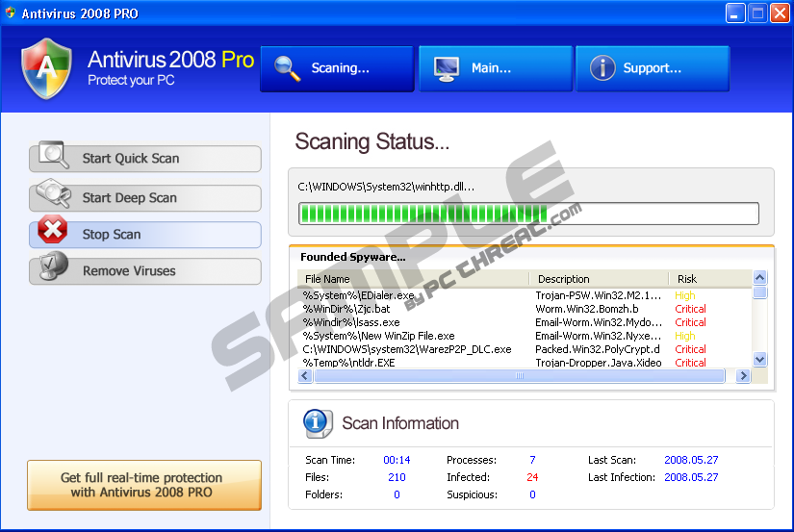The image size is (794, 532).
Task: Click Get full real-time protection button
Action: pos(144,485)
